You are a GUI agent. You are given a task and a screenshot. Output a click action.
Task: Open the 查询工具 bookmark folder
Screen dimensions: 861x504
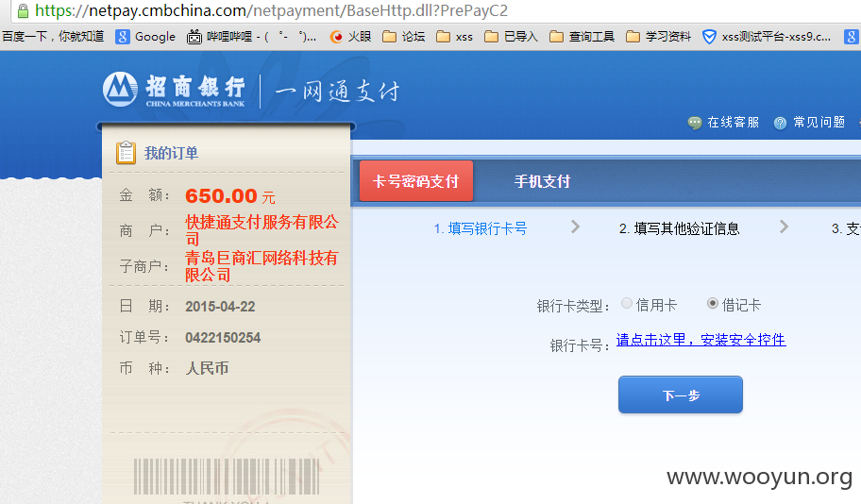pos(582,37)
